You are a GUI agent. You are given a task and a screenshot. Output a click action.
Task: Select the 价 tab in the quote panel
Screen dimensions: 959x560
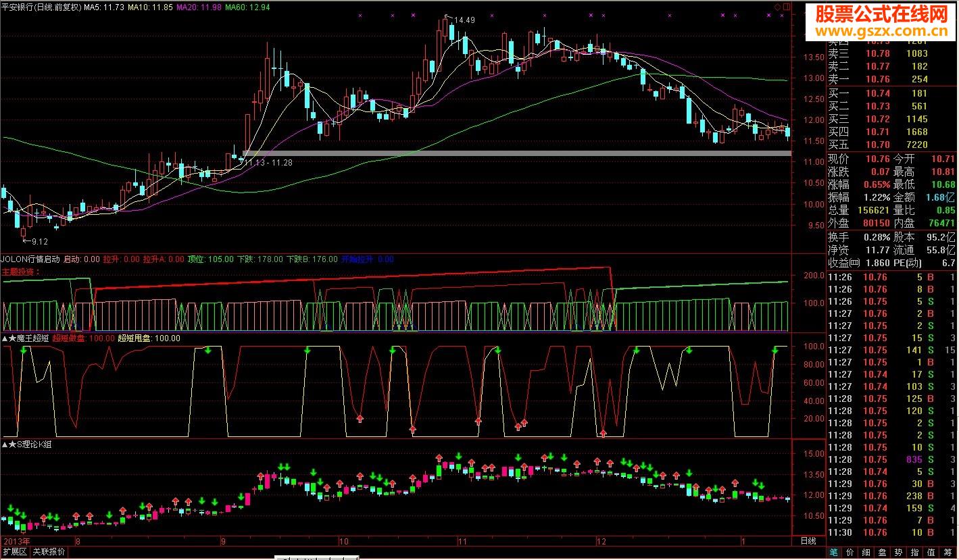tap(850, 553)
